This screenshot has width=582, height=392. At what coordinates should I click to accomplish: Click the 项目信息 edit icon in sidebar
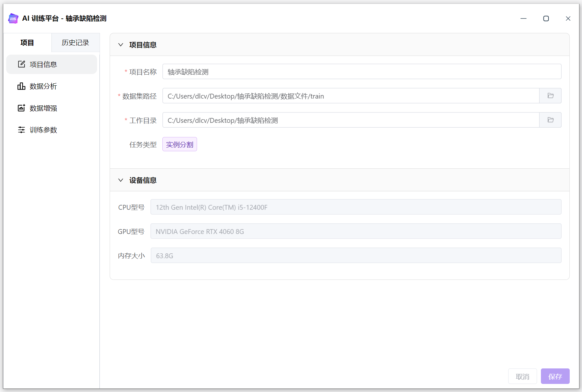click(x=21, y=64)
